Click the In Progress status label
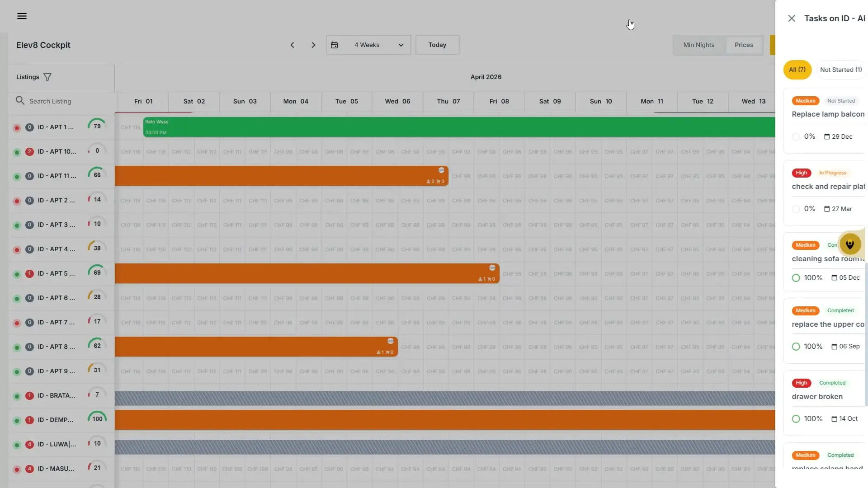This screenshot has width=868, height=488. pyautogui.click(x=832, y=173)
